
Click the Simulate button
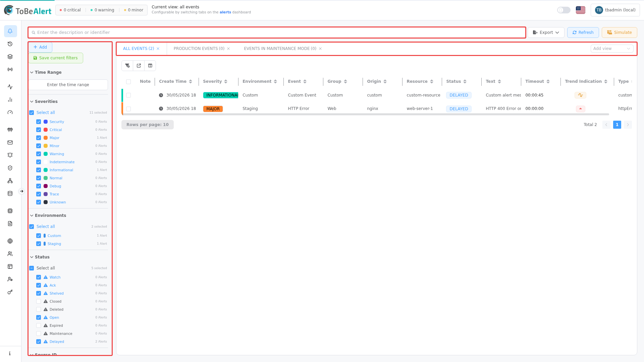tap(619, 33)
